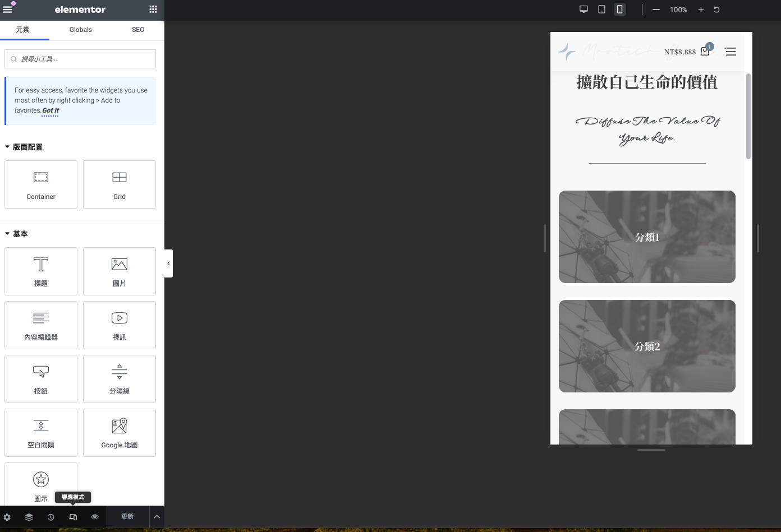Open the preview site hamburger menu
781x532 pixels.
731,52
